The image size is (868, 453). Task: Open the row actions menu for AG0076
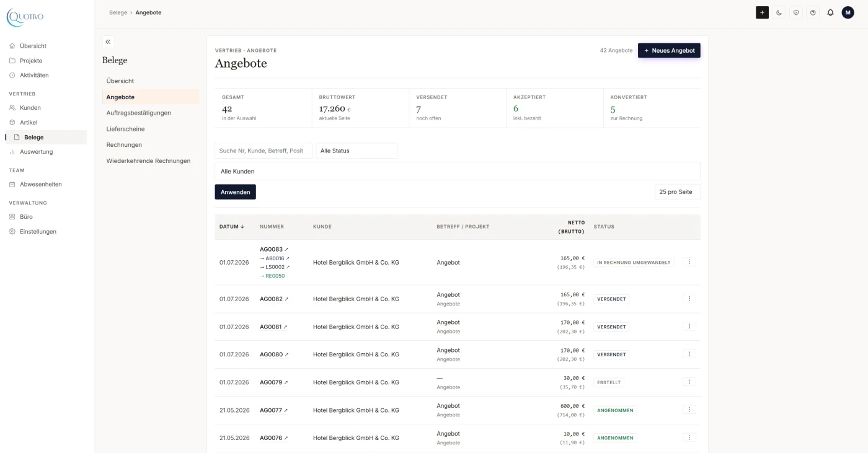pyautogui.click(x=689, y=438)
